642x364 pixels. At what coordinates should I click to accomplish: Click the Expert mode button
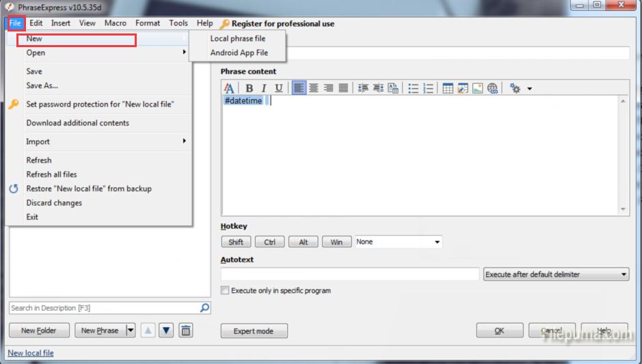click(x=254, y=331)
